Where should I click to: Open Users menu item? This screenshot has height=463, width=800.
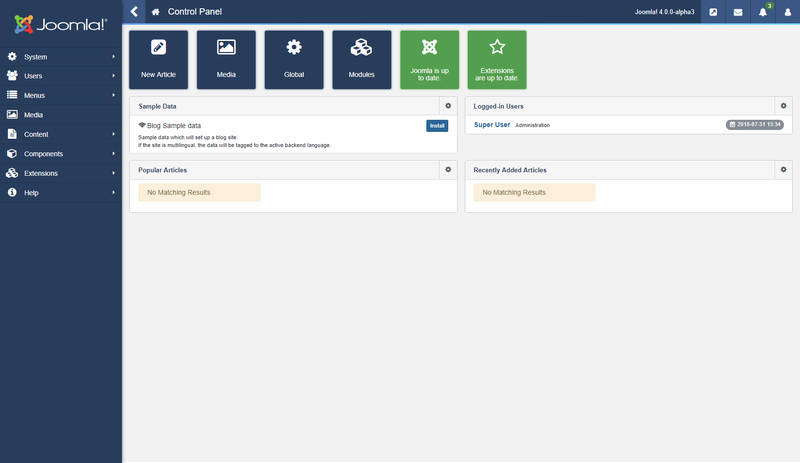click(x=61, y=76)
